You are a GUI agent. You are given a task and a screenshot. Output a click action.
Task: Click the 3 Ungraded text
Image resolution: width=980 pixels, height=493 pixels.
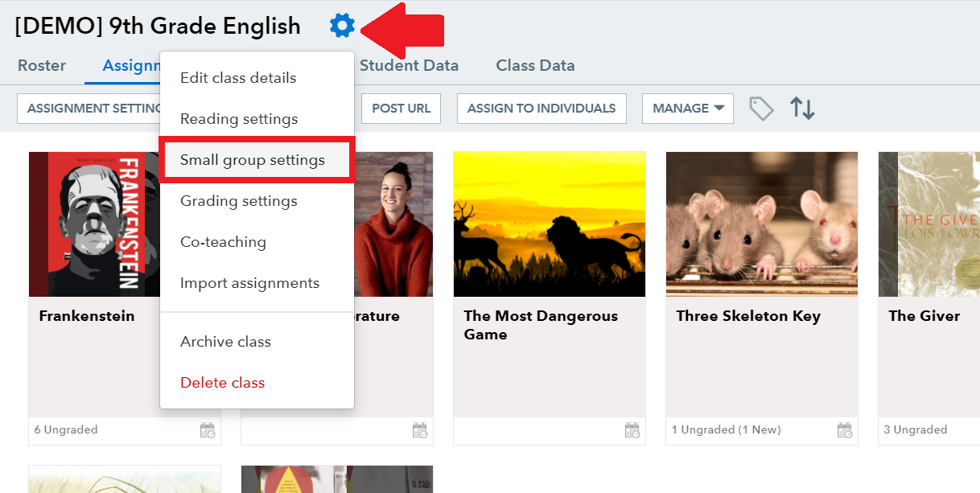point(916,430)
